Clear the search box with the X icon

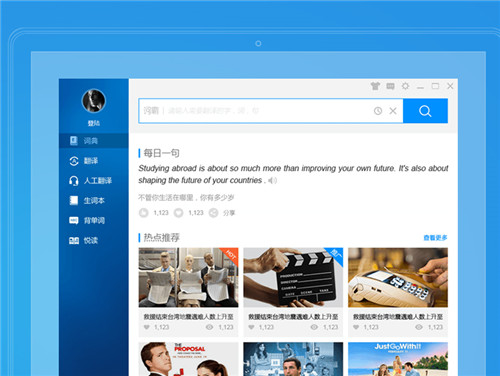pos(393,111)
